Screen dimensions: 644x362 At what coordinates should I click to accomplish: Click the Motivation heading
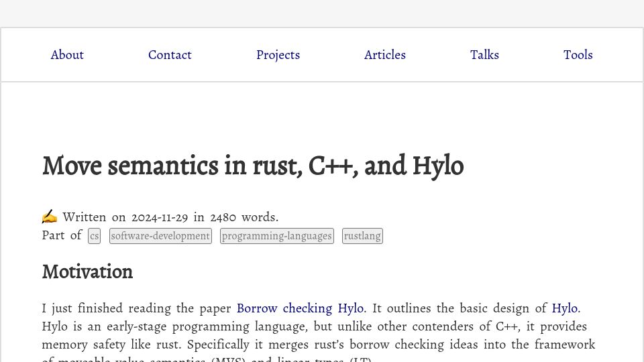pyautogui.click(x=87, y=271)
